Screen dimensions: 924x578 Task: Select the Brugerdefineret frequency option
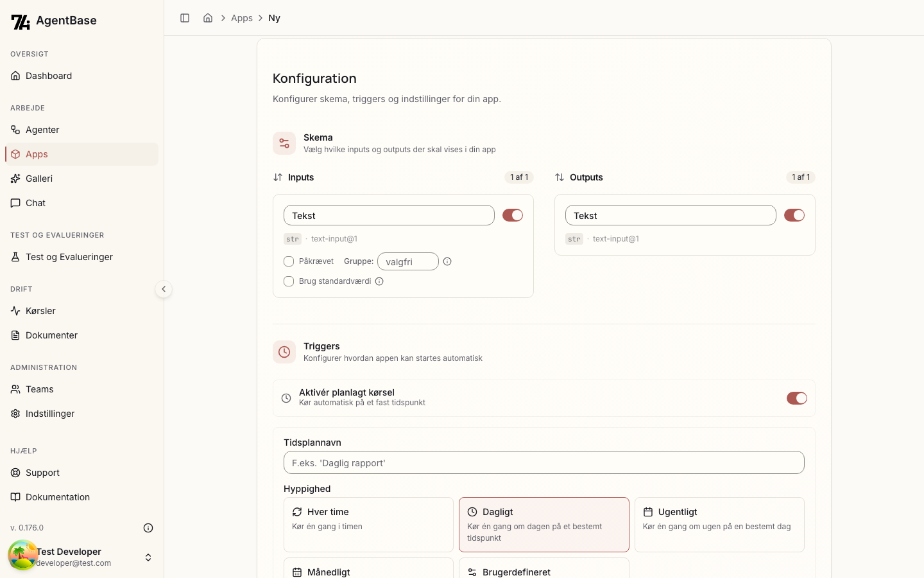[544, 568]
